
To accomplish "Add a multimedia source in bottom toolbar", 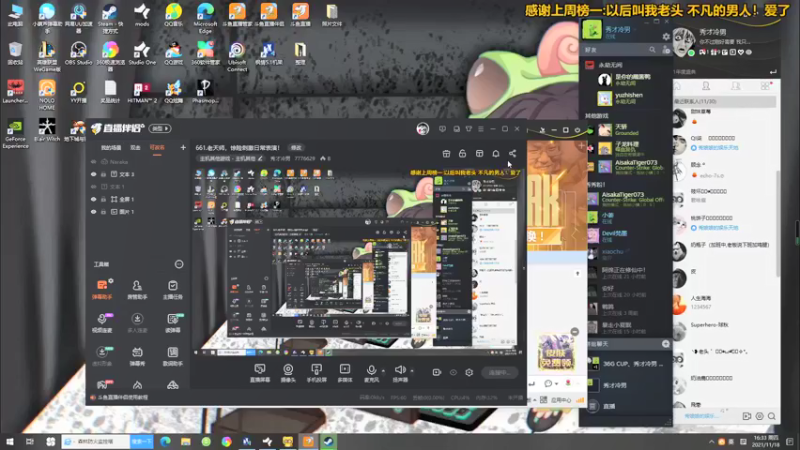I will [345, 373].
